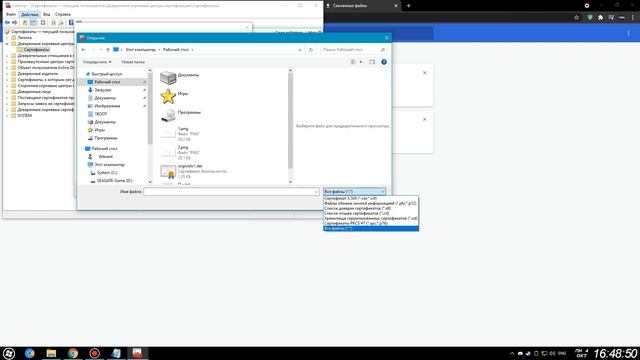The height and width of the screenshot is (360, 640).
Task: Select SEAGATE-Game (D:) drive in navigation pane
Action: tap(114, 181)
